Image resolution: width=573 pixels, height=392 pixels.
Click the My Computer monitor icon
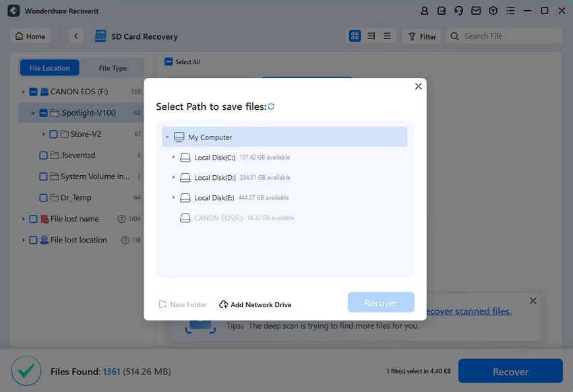tap(179, 137)
